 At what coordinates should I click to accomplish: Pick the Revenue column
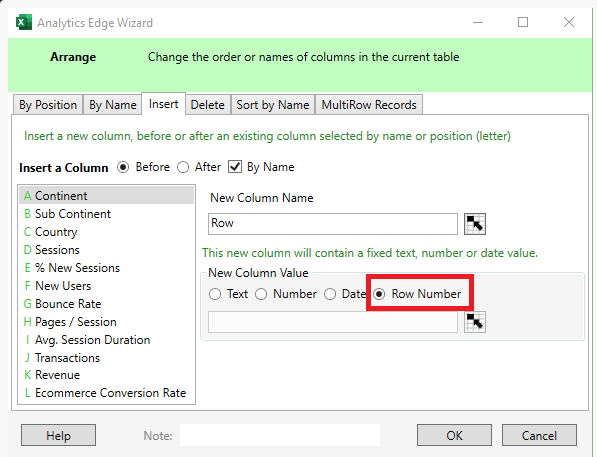click(107, 375)
